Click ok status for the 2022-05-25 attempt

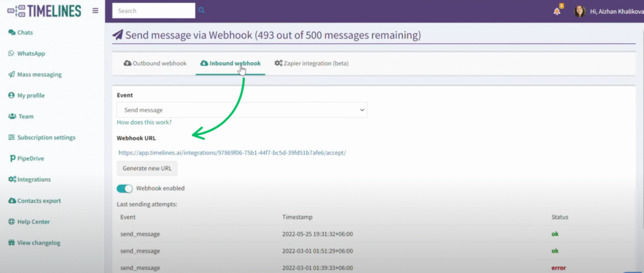pos(555,235)
